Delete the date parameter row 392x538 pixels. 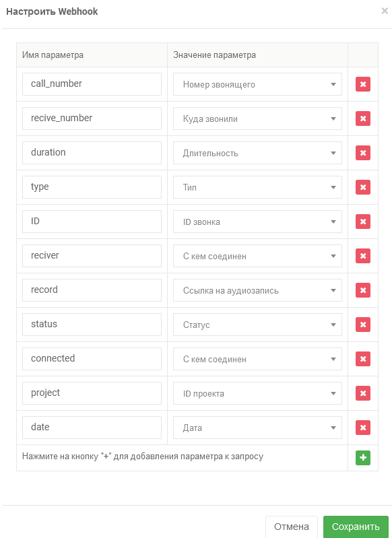click(x=363, y=428)
